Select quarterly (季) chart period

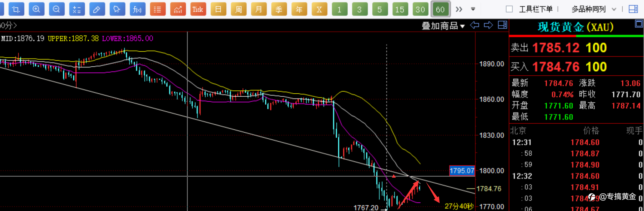tap(279, 9)
